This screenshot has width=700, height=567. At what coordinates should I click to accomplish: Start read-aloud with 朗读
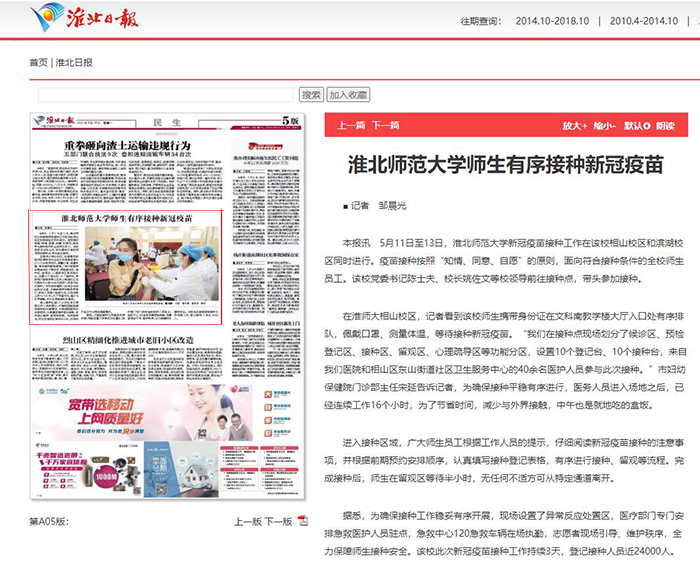[665, 126]
